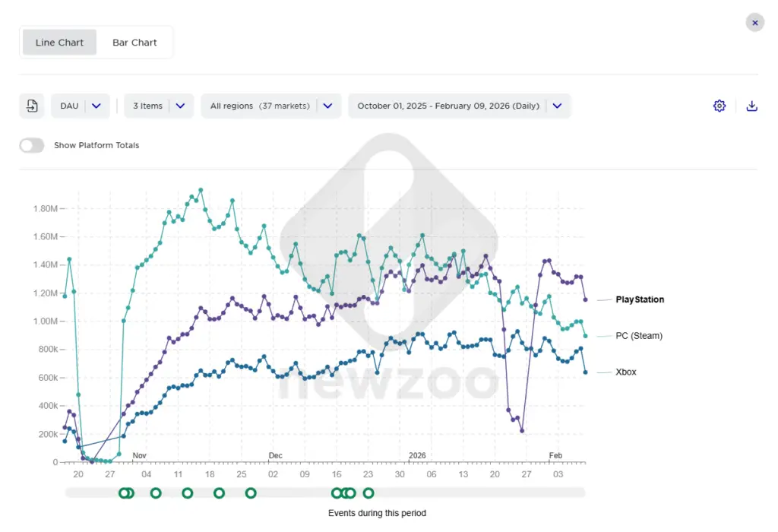Image resolution: width=778 pixels, height=532 pixels.
Task: Click the PC (Steam) legend entry
Action: coord(639,335)
